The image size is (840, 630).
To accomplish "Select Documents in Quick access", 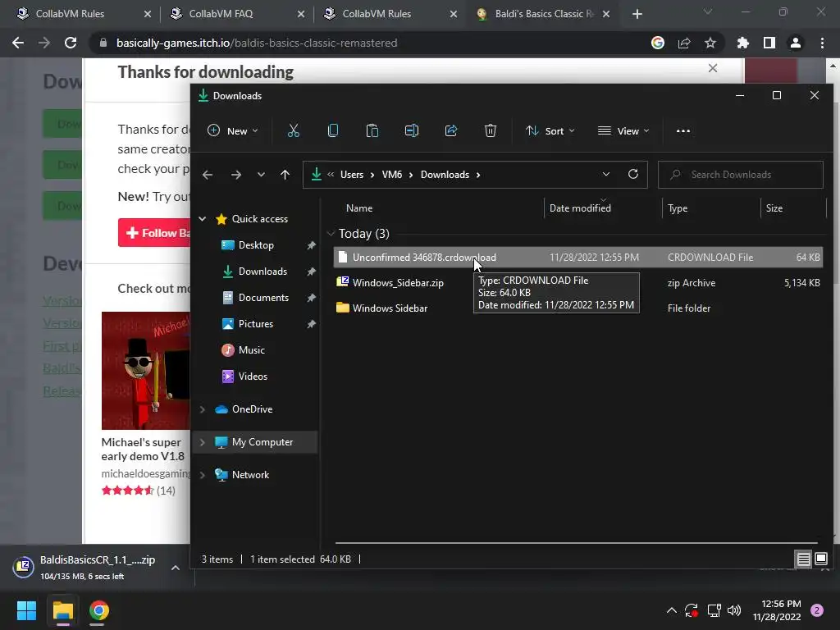I will 263,297.
